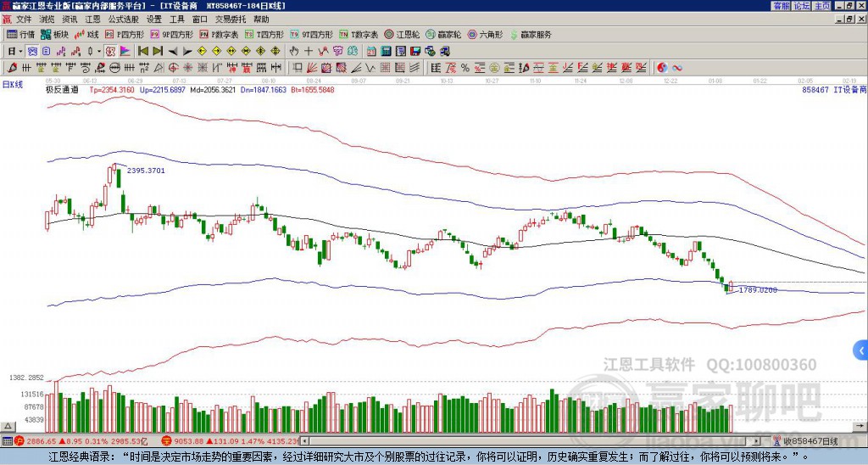868x465 pixels.
Task: Click the yin-yang icon
Action: tap(662, 68)
